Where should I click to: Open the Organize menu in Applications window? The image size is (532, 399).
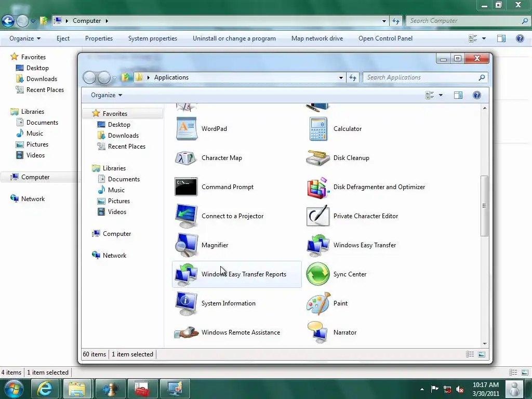[107, 95]
